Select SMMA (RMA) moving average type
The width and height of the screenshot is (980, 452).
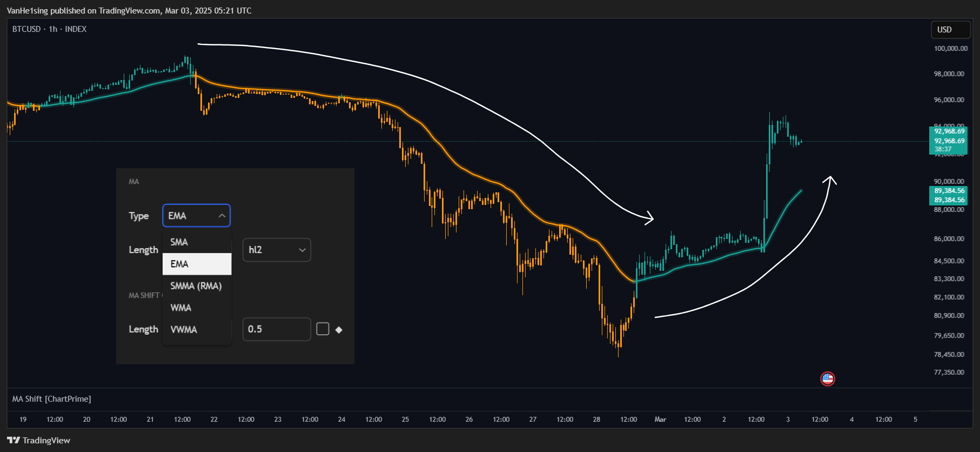[x=197, y=285]
